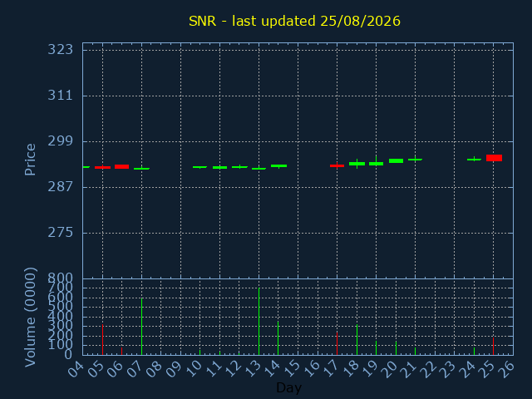Screen dimensions: 532x399
Task: Click the 17 day label on x-axis
Action: tap(330, 369)
